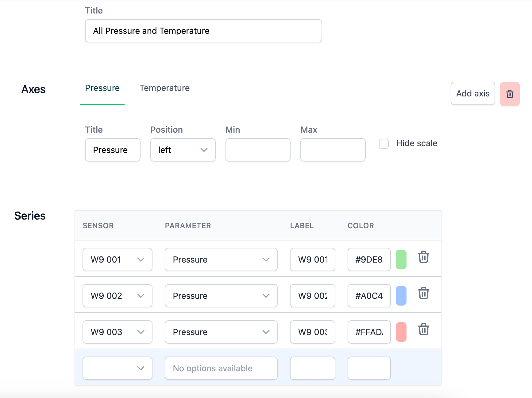Click the axis Max input field

click(333, 150)
